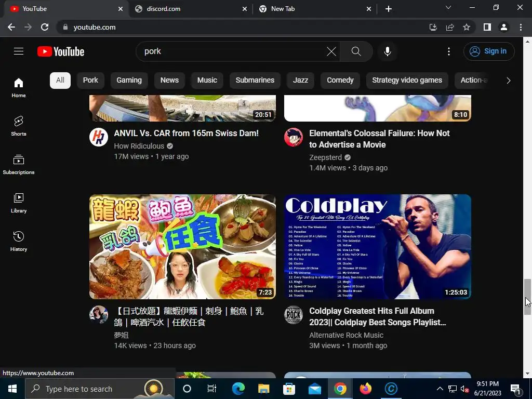The image size is (532, 399).
Task: Click the muted volume tray icon
Action: [x=464, y=389]
